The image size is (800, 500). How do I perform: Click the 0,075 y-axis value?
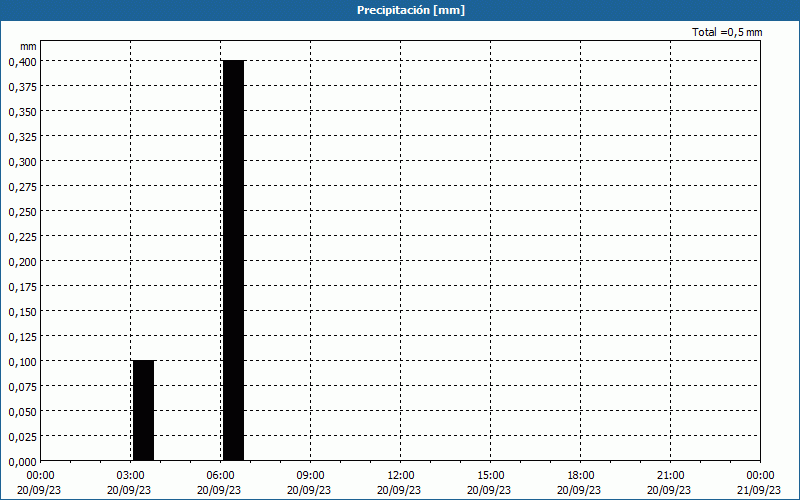23,387
